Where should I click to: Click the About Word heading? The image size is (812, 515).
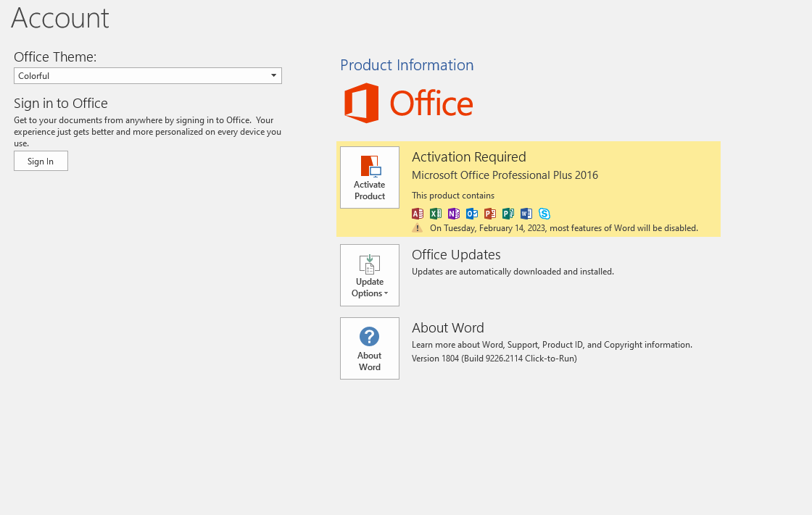pyautogui.click(x=448, y=327)
